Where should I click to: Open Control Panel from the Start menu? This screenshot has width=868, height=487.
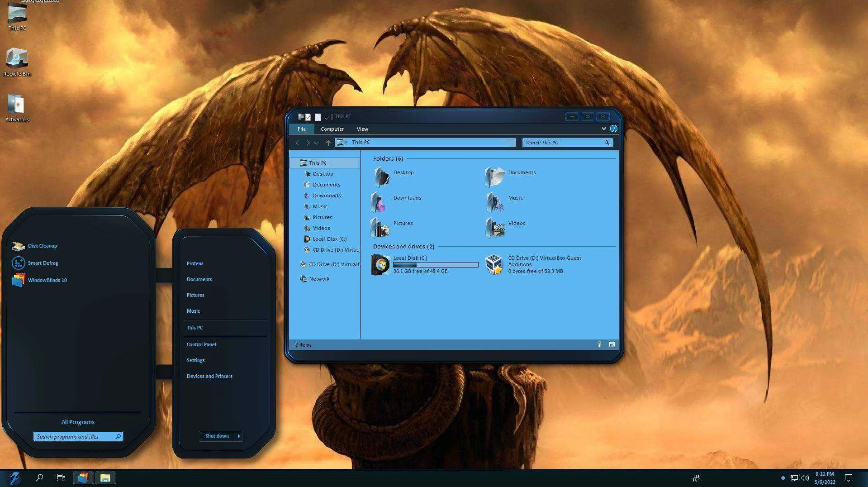[201, 344]
